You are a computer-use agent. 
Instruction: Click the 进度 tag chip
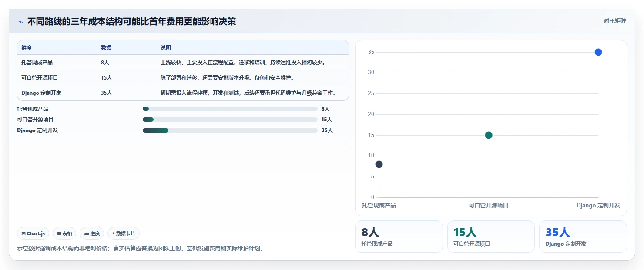coord(92,233)
